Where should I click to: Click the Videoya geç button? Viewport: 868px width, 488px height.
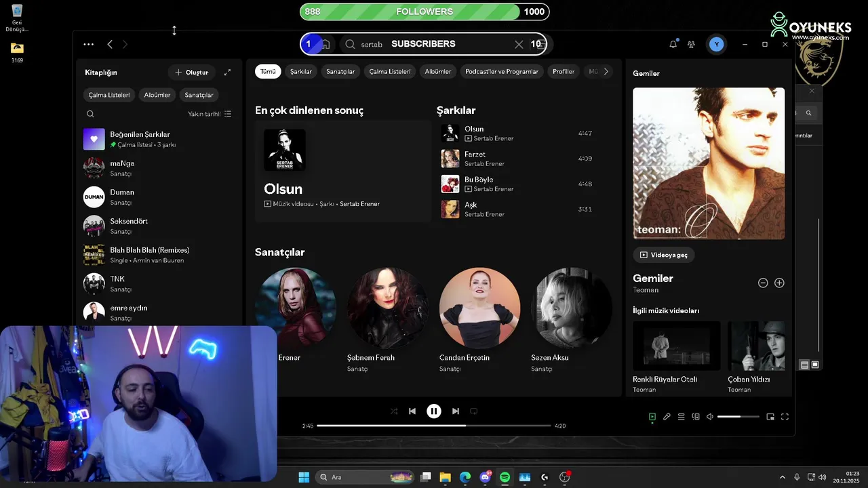[x=664, y=255]
